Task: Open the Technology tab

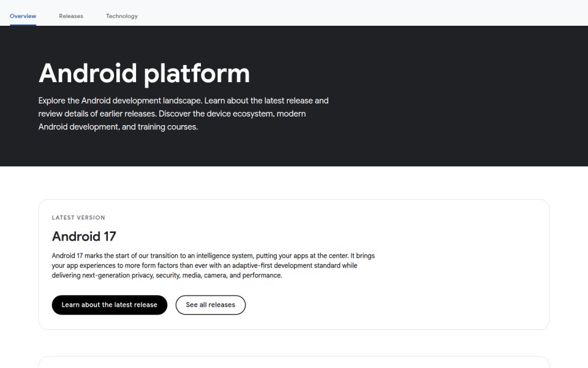Action: coord(122,16)
